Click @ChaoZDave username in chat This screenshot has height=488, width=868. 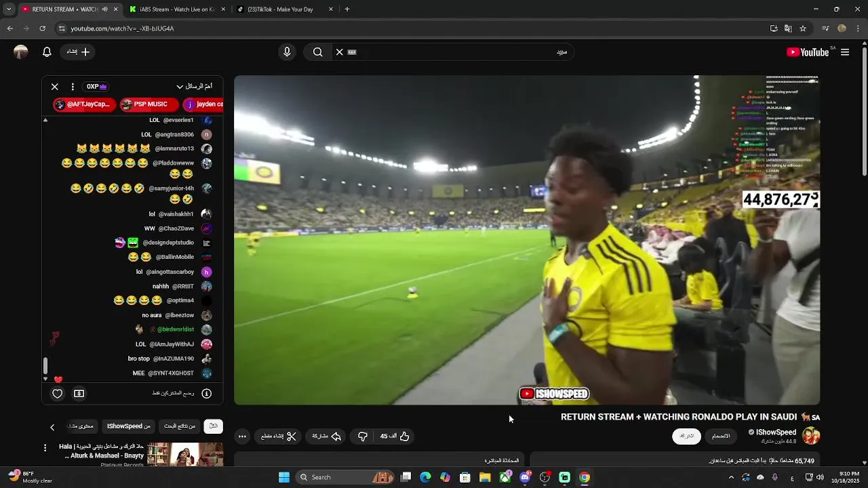(176, 228)
